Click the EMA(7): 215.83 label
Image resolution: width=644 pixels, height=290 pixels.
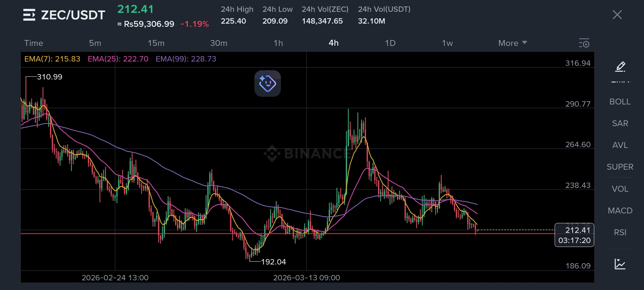[52, 59]
